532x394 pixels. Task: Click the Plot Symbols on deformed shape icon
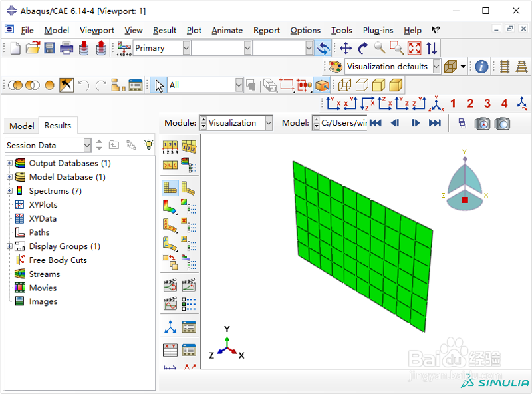170,225
